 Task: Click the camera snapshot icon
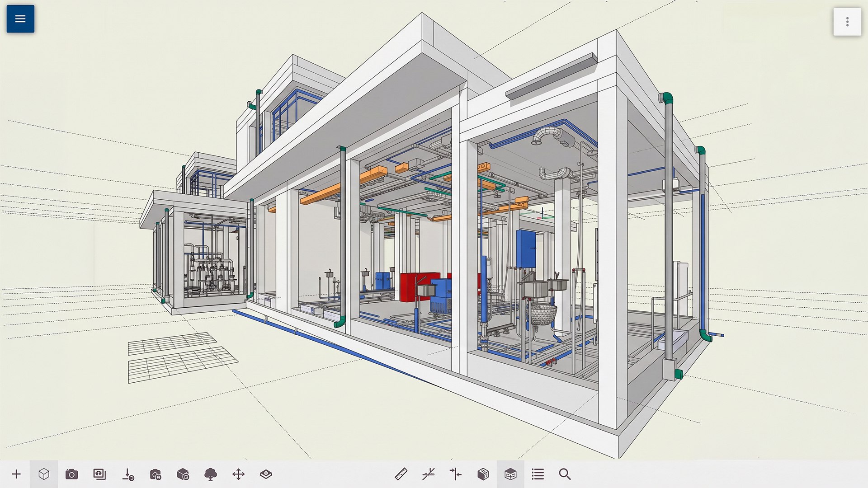pos(71,474)
